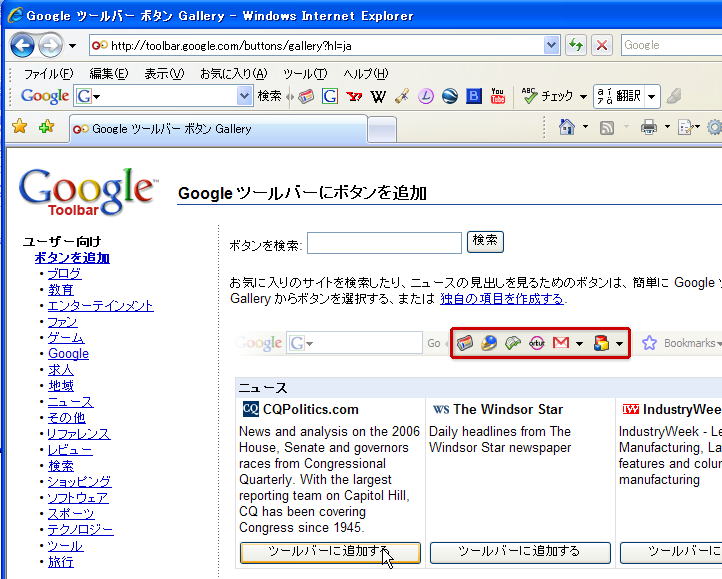Click the yellow Favorites star icon
The image size is (722, 579).
(20, 126)
